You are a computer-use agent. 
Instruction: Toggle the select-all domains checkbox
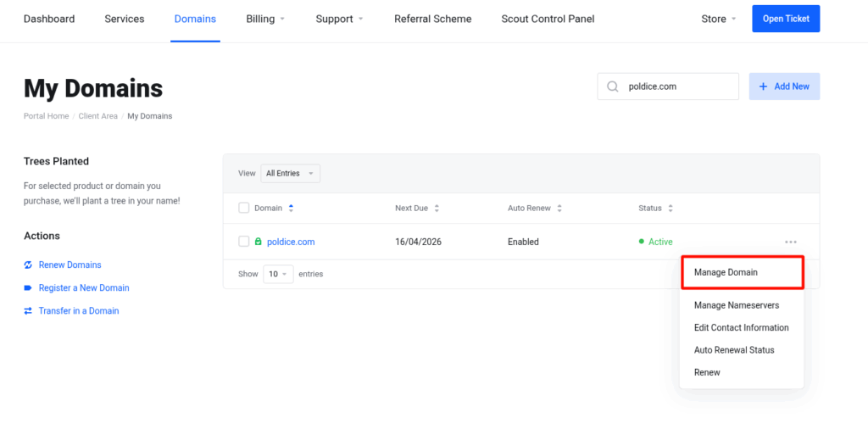coord(244,208)
